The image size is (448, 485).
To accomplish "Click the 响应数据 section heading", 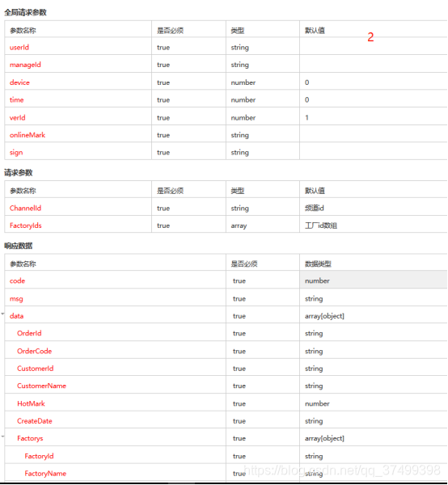I will point(19,246).
